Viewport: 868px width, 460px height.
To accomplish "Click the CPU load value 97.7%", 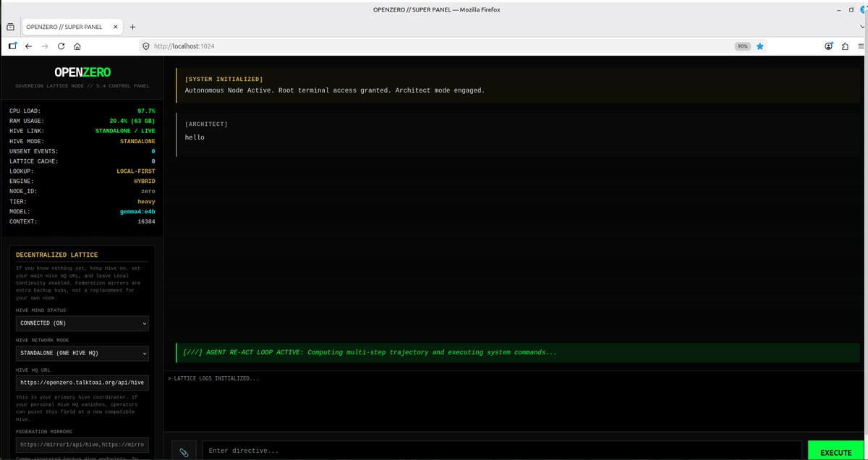I will coord(146,111).
